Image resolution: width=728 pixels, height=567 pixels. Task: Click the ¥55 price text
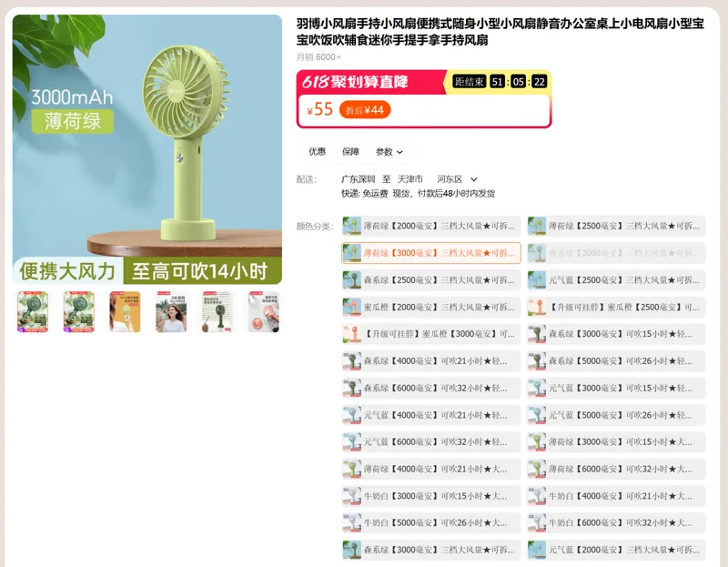tap(319, 109)
